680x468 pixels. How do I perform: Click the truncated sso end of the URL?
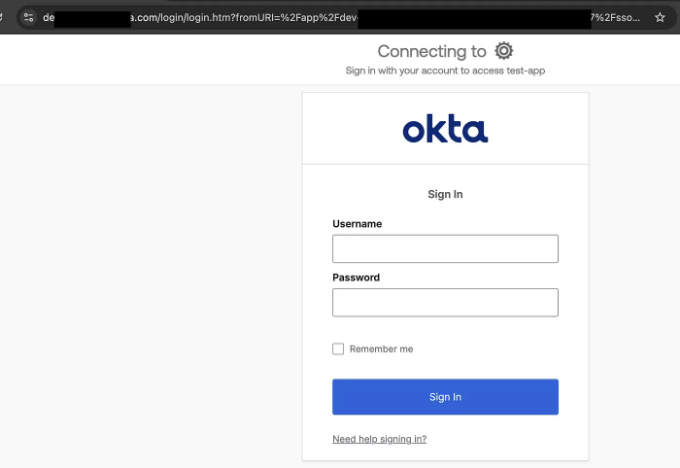pos(615,18)
